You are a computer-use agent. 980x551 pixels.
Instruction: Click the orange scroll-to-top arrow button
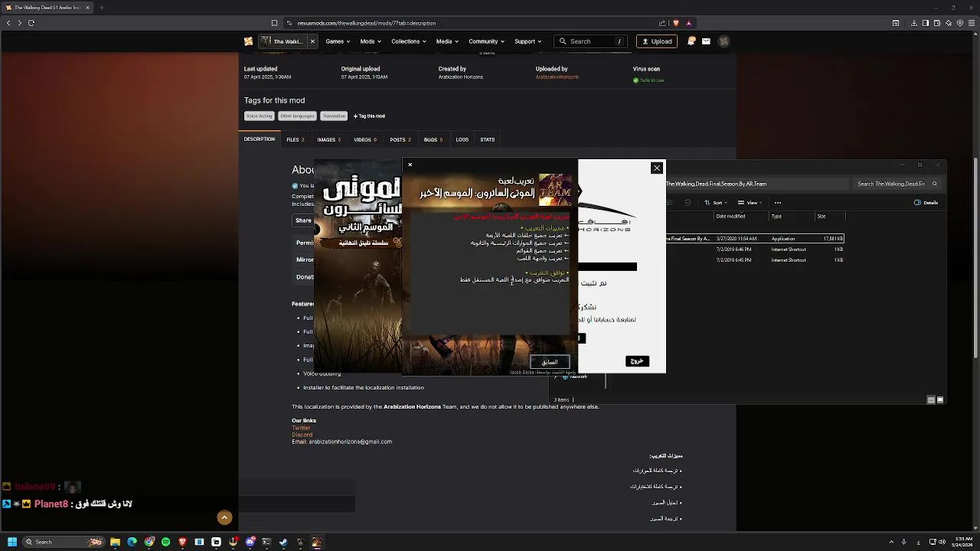[224, 518]
